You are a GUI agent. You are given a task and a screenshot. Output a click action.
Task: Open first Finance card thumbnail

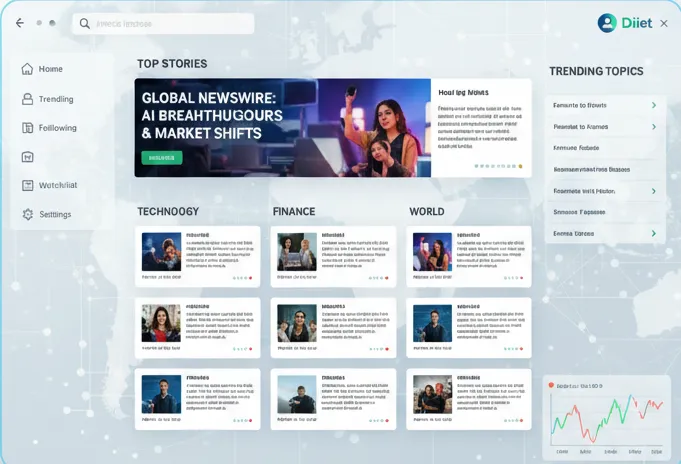[297, 252]
